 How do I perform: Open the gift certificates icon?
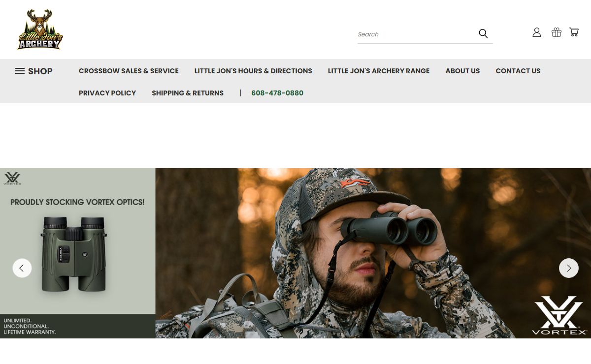coord(557,32)
